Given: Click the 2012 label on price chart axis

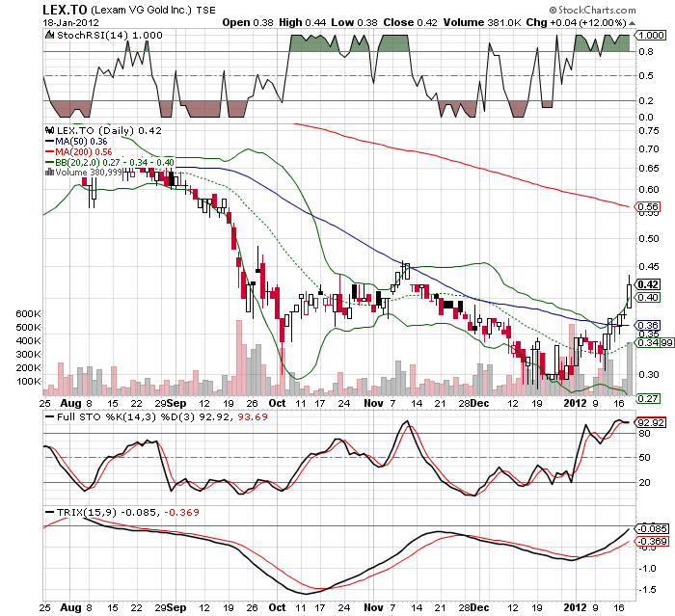Looking at the screenshot, I should (575, 403).
